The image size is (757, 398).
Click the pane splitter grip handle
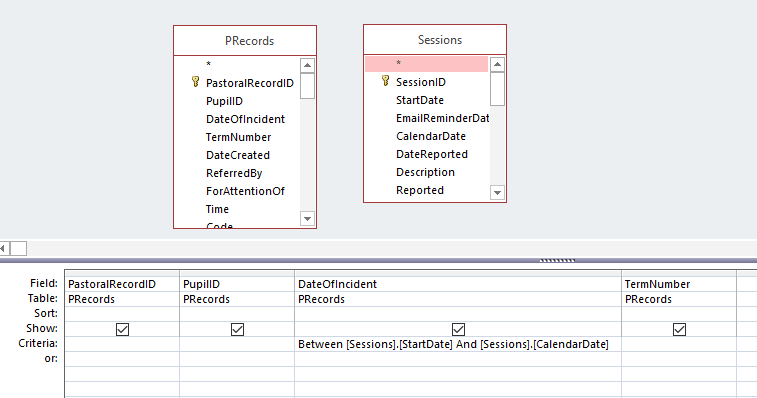pyautogui.click(x=557, y=260)
